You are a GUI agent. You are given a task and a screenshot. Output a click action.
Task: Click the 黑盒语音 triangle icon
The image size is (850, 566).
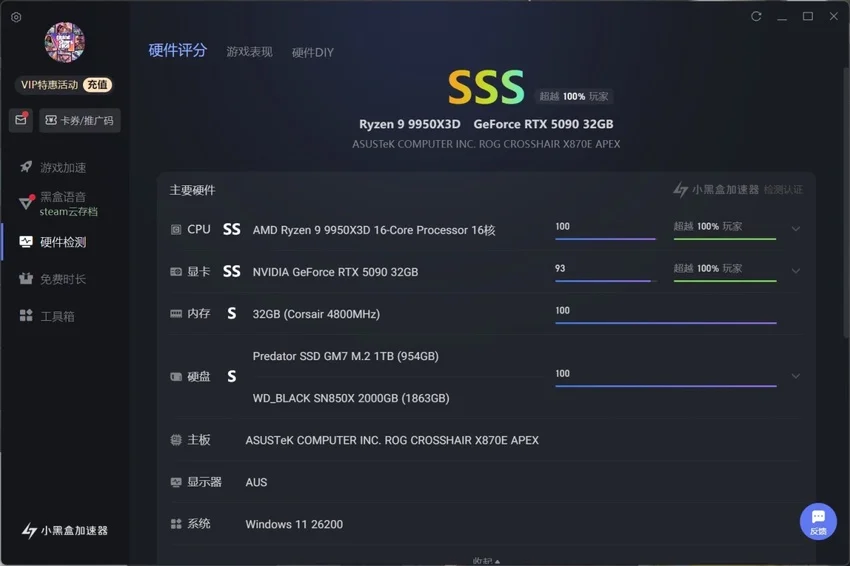(25, 203)
